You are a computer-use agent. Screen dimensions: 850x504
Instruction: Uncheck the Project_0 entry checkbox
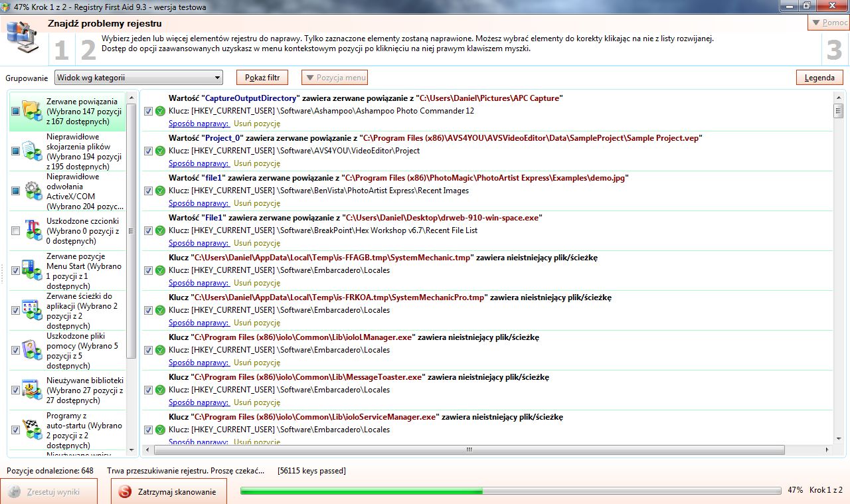(149, 151)
